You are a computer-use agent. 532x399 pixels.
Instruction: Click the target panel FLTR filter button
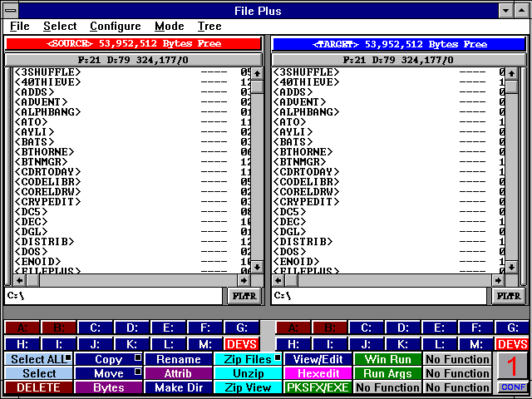point(508,296)
